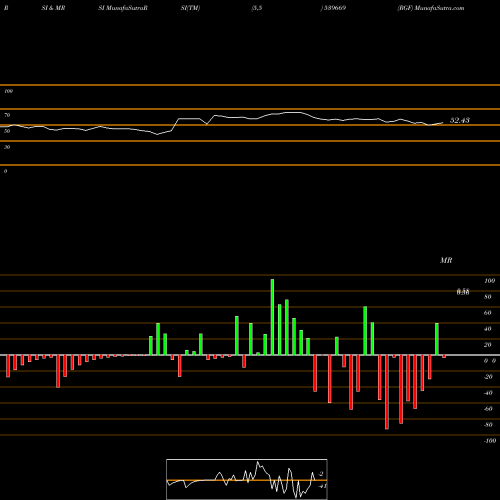Click the RSI axis label 70
500x500 pixels.
(x=7, y=115)
